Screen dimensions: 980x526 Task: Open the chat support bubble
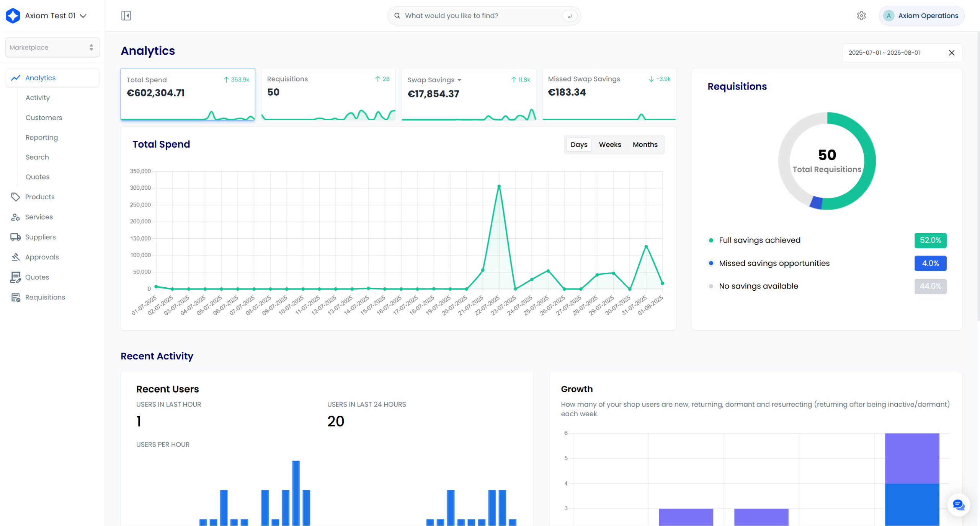[958, 505]
